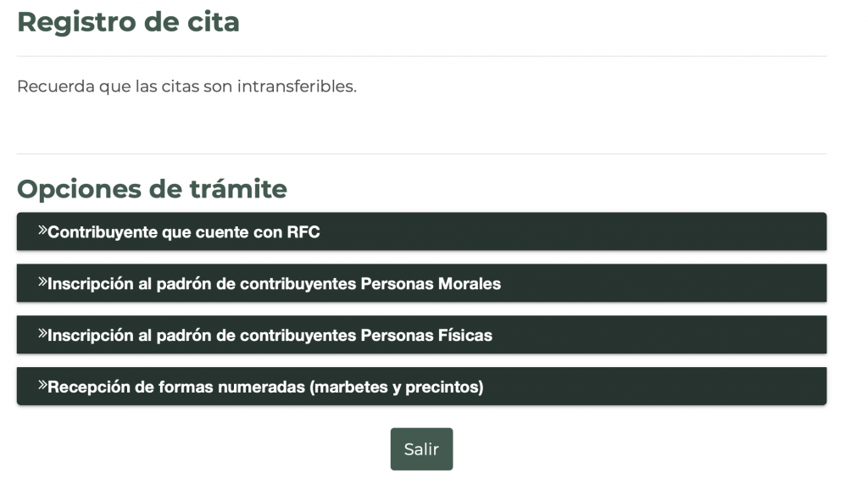Image resolution: width=868 pixels, height=479 pixels.
Task: Click the chevron icon beside Personas Morales option
Action: (x=42, y=282)
